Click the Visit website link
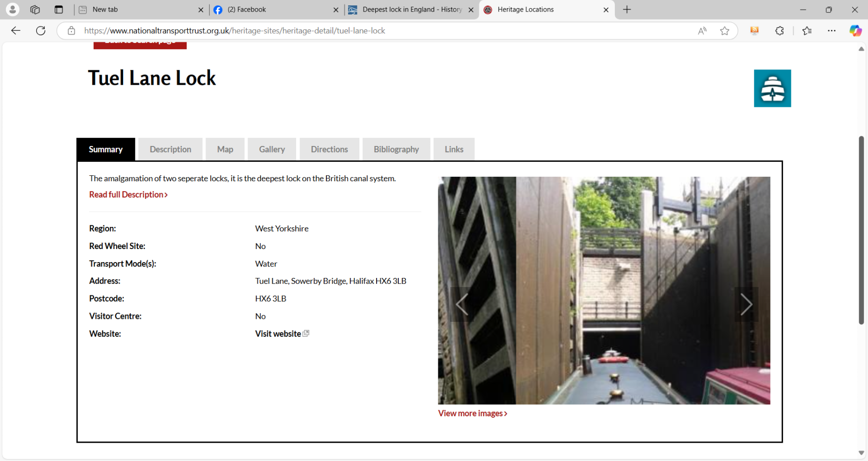 [282, 334]
